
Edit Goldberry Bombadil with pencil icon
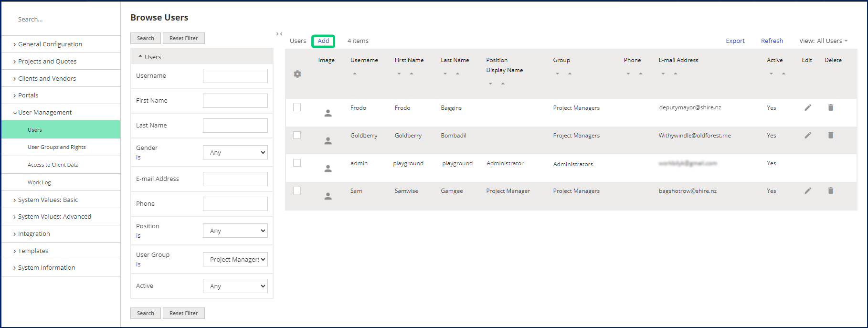pos(808,135)
